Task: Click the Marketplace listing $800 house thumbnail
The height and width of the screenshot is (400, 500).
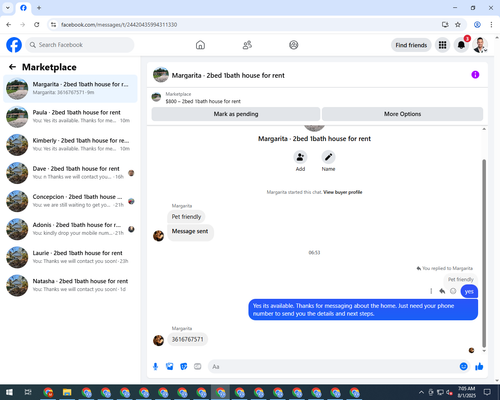Action: [x=156, y=97]
